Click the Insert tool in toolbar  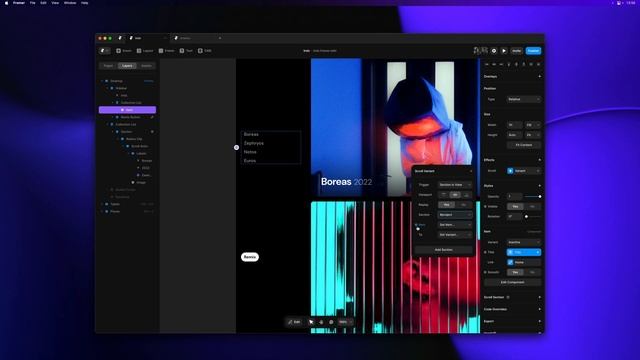pyautogui.click(x=124, y=51)
